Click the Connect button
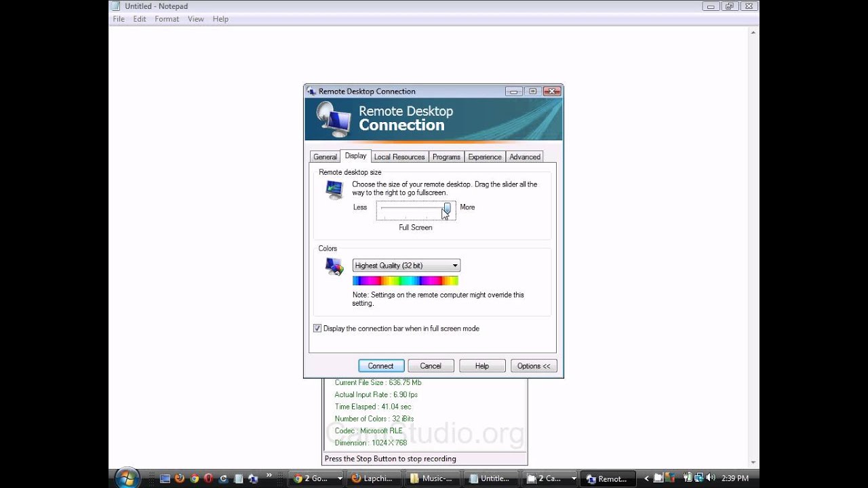The image size is (868, 488). coord(381,366)
